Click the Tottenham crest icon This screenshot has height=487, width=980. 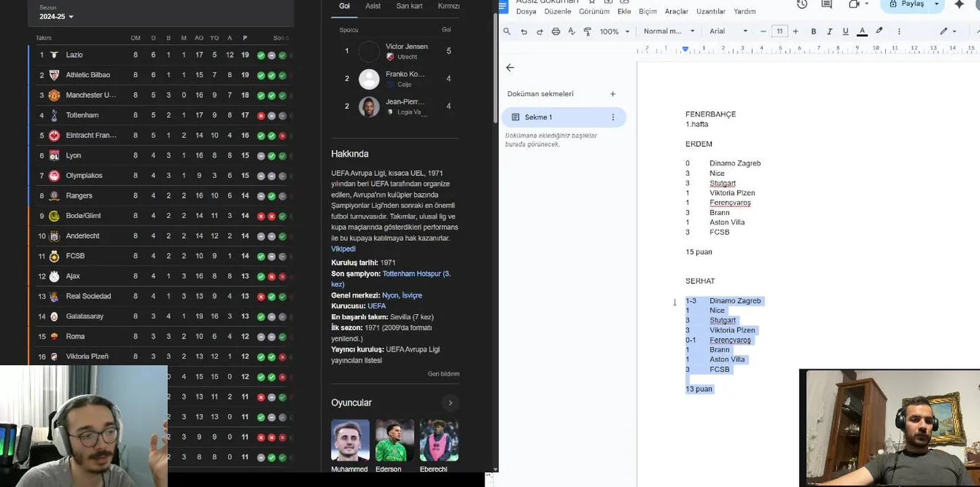point(54,116)
